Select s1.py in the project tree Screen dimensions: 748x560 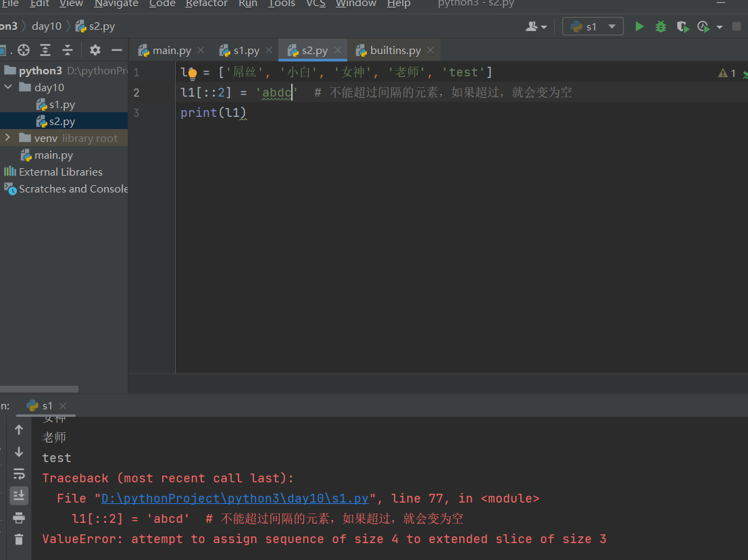61,105
